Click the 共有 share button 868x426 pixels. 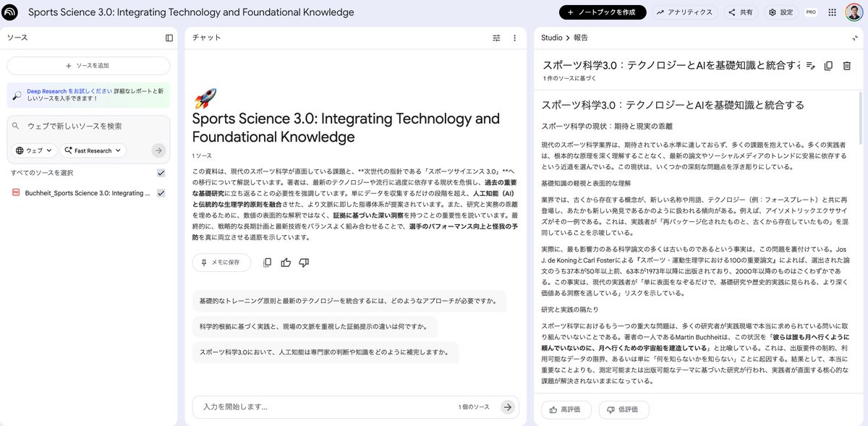[740, 12]
